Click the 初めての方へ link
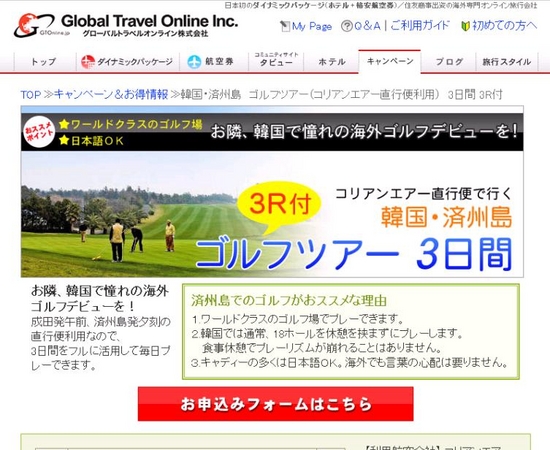This screenshot has width=550, height=450. tap(504, 26)
